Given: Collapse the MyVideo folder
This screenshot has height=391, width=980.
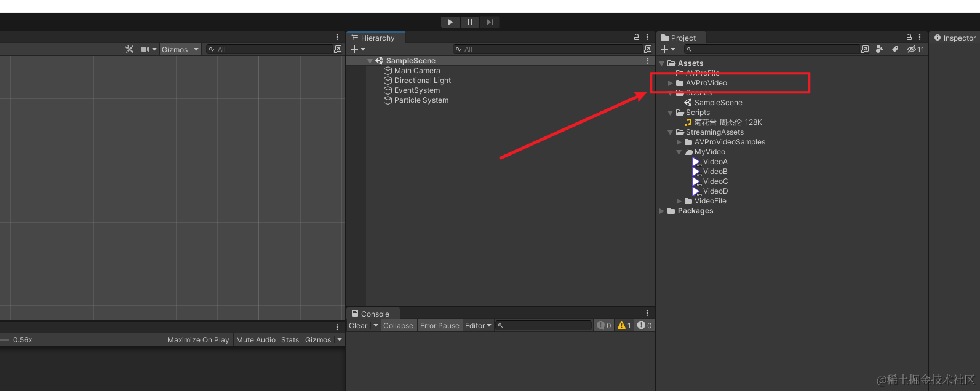Looking at the screenshot, I should pos(679,152).
